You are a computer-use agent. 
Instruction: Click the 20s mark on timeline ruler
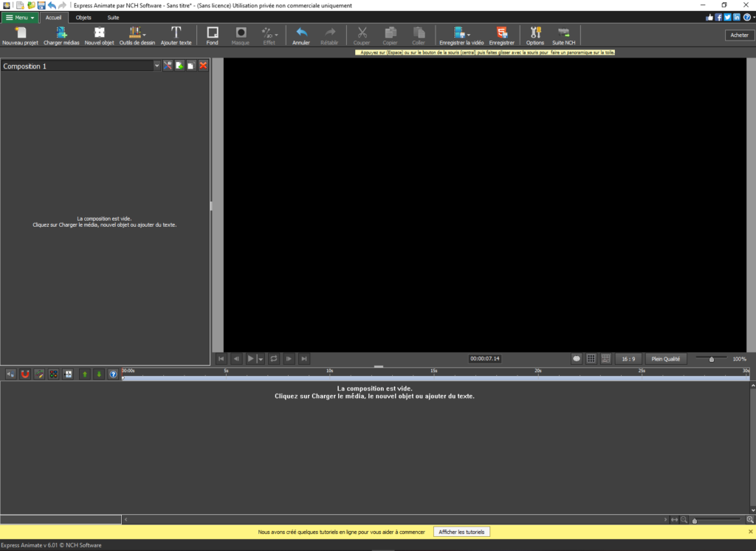[x=538, y=371]
